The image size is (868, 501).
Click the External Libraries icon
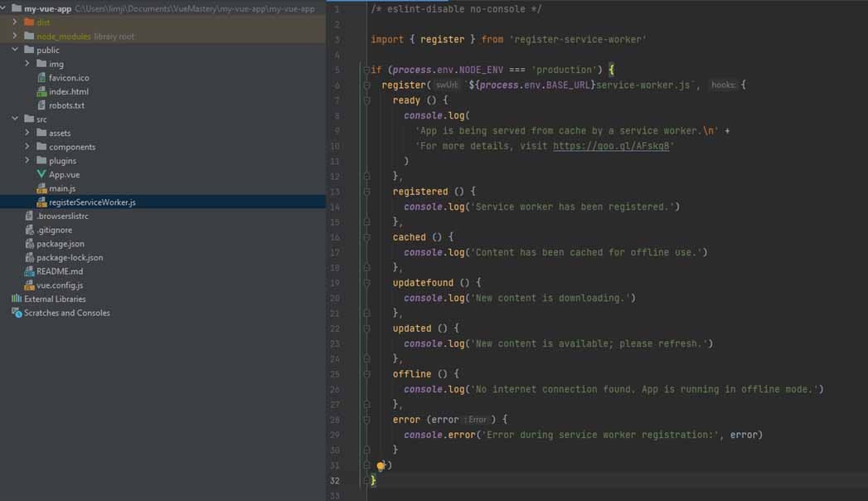tap(17, 299)
